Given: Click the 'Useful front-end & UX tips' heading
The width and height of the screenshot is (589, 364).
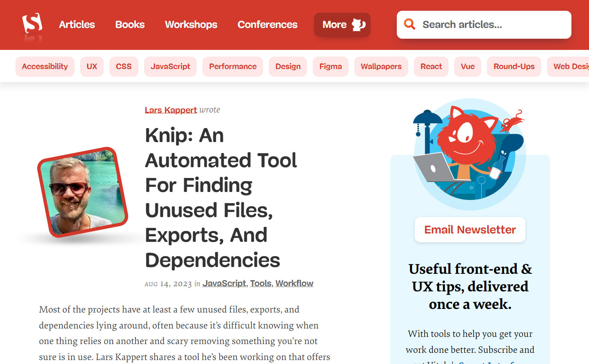Looking at the screenshot, I should (470, 287).
